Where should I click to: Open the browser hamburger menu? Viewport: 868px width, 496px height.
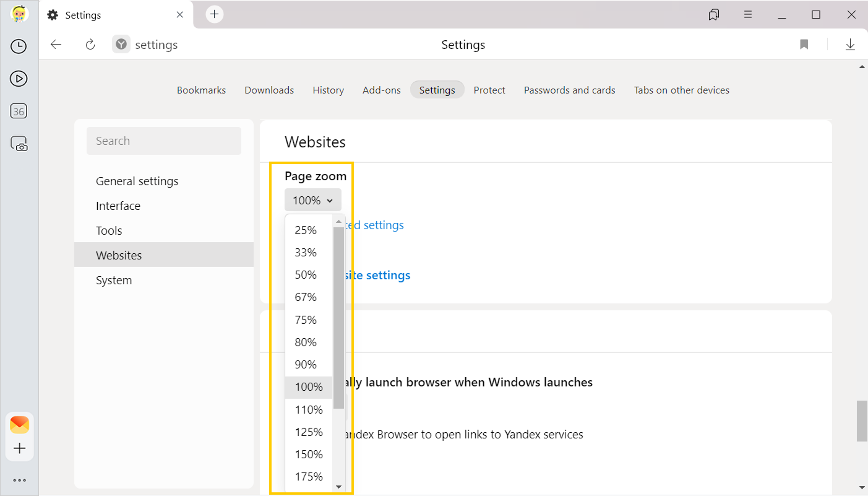pyautogui.click(x=748, y=14)
